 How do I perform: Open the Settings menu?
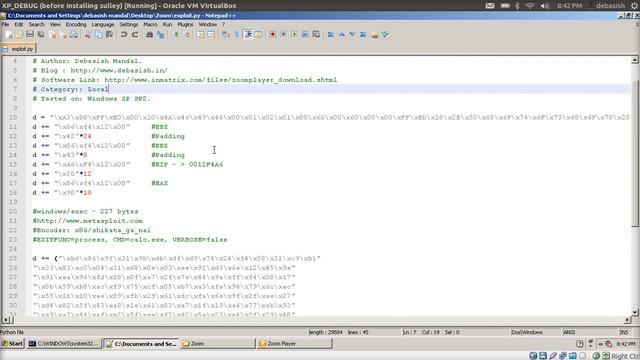coord(129,24)
